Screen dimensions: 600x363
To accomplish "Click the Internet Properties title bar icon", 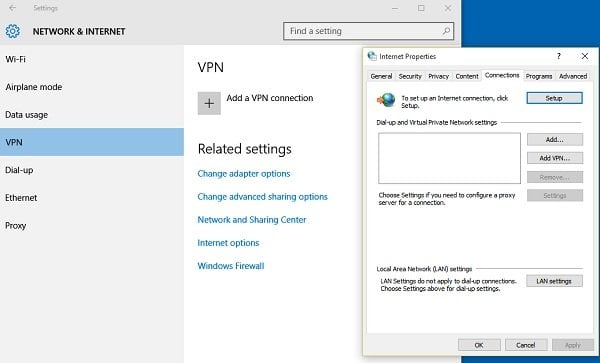I will click(x=372, y=56).
